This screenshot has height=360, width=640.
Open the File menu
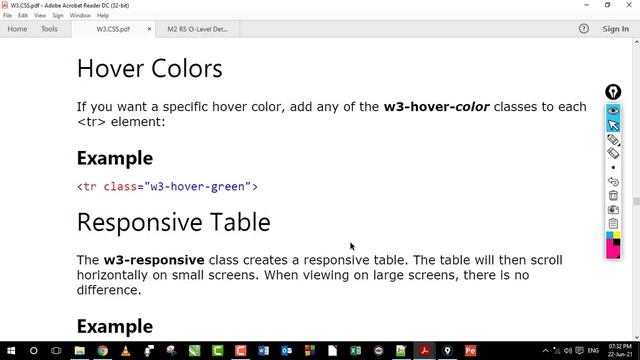tap(7, 16)
